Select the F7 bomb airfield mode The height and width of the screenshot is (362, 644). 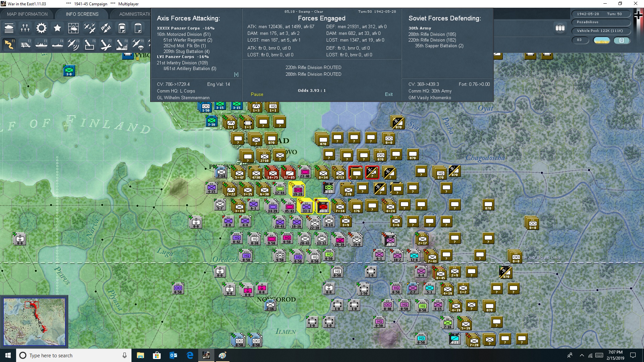[106, 44]
